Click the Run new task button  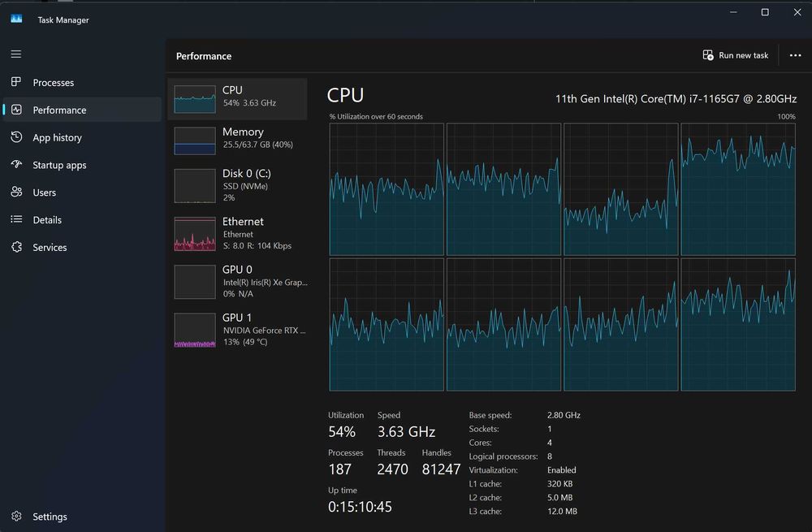click(x=736, y=55)
